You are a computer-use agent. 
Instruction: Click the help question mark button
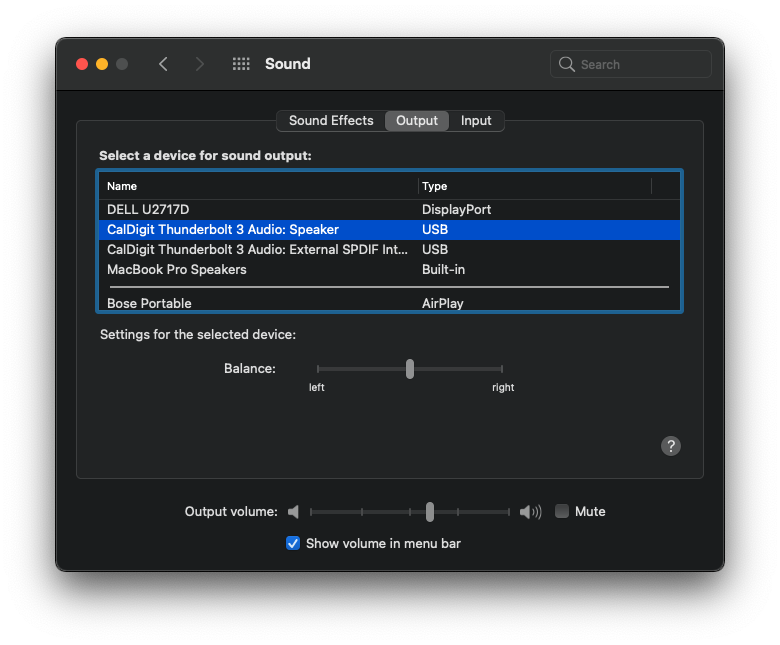pos(671,446)
